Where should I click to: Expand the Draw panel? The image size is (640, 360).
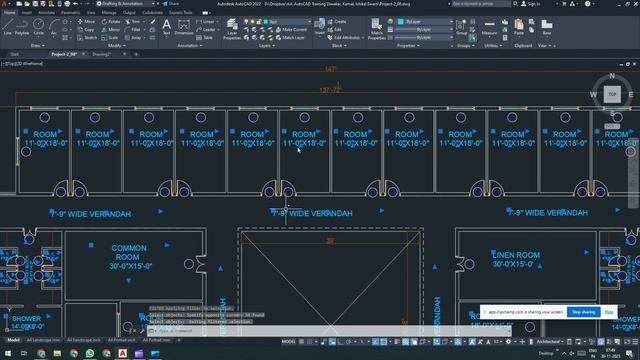[38, 46]
